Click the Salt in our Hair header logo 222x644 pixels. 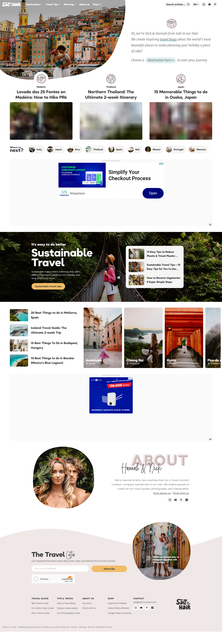(11, 4)
